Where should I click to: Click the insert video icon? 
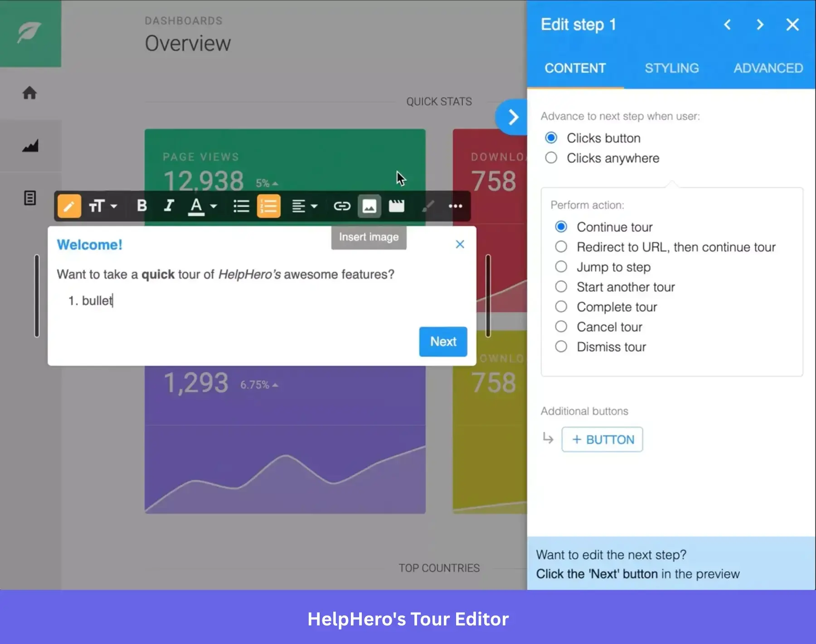tap(397, 206)
